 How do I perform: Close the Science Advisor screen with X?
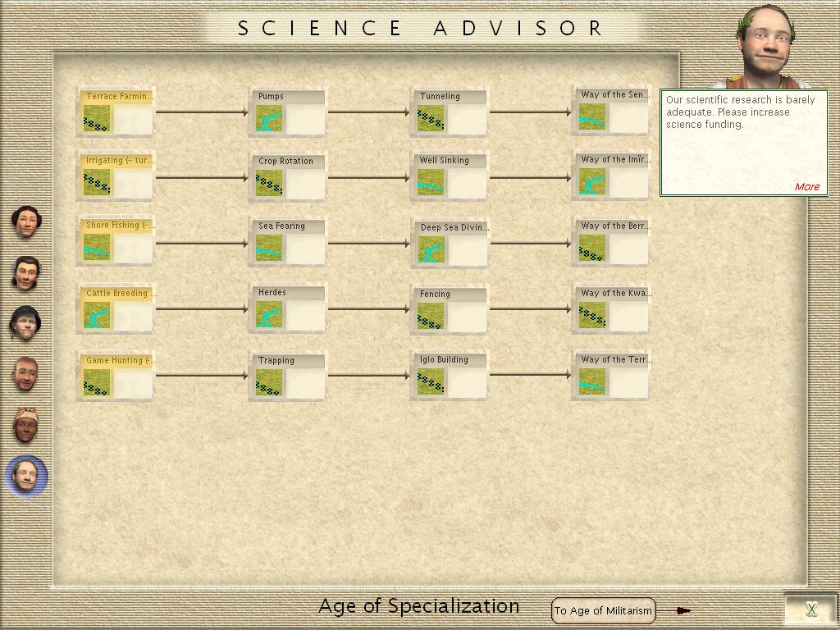[x=811, y=609]
